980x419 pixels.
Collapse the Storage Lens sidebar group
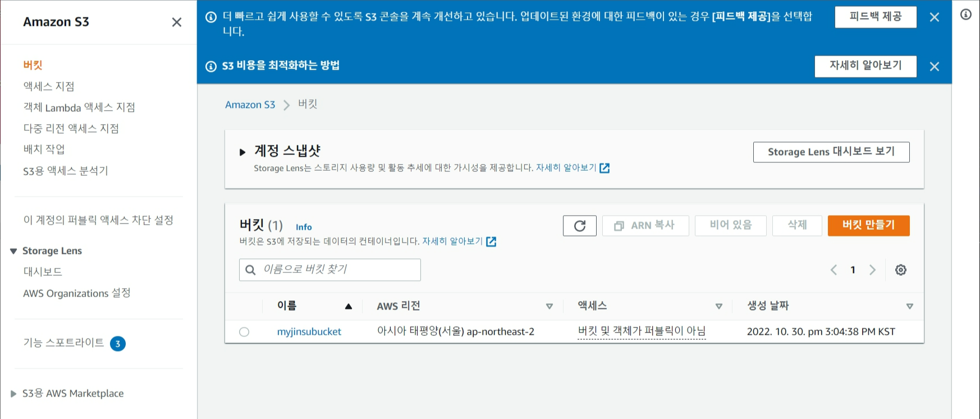[x=13, y=251]
